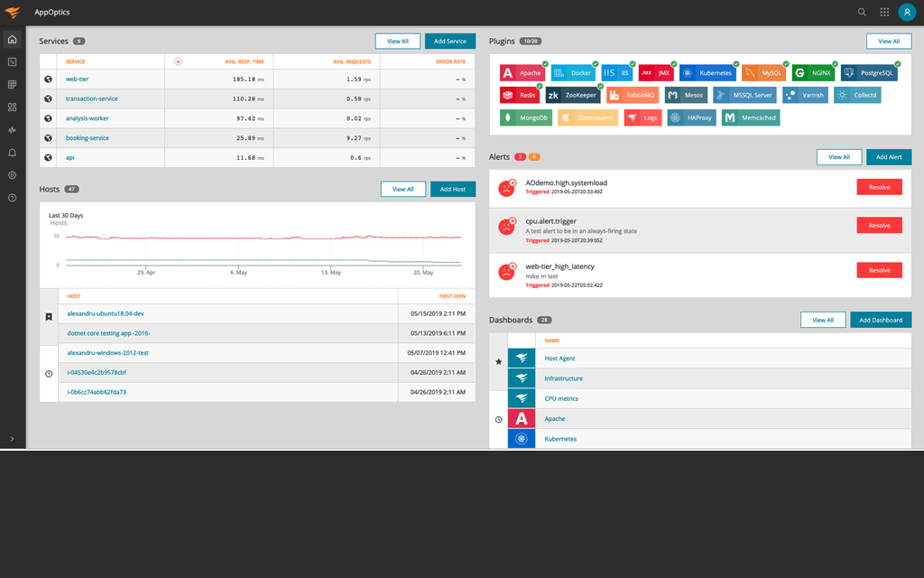
Task: Open the web-tier service link
Action: click(78, 79)
